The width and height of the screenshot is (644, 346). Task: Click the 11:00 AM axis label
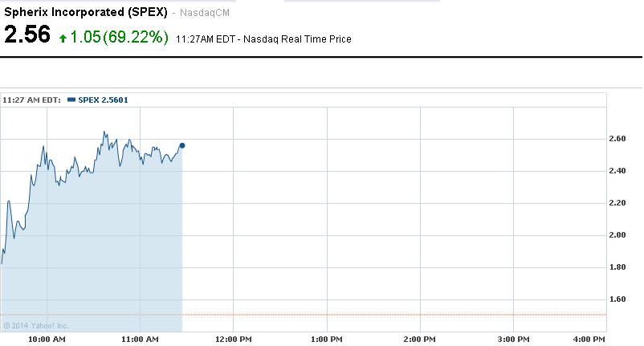tap(140, 340)
